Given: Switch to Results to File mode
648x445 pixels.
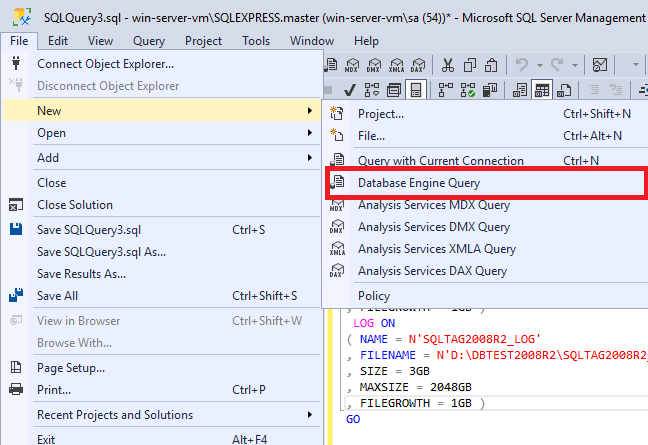Looking at the screenshot, I should click(564, 90).
